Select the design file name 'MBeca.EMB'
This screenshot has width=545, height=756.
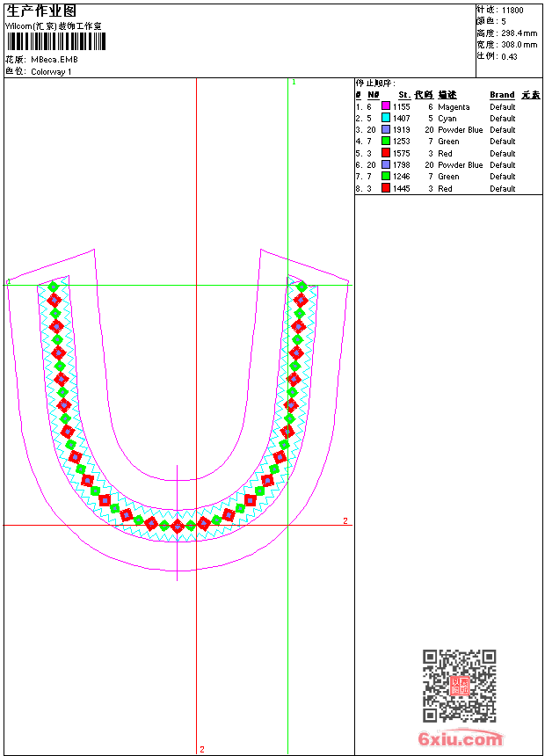click(54, 59)
